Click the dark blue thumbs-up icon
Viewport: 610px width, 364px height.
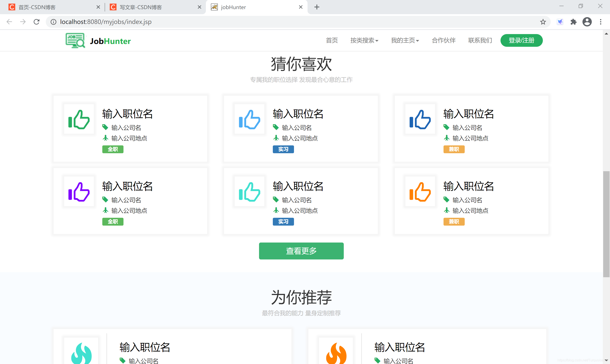[x=420, y=119]
